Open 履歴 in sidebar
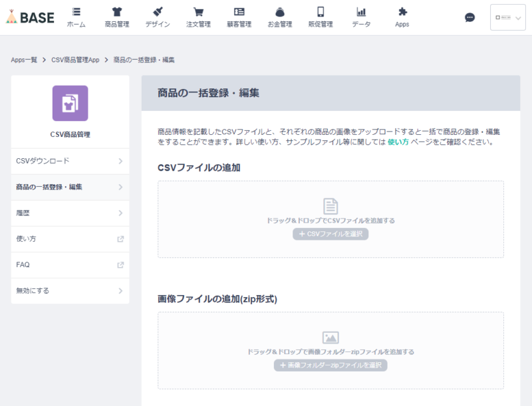 pyautogui.click(x=70, y=213)
